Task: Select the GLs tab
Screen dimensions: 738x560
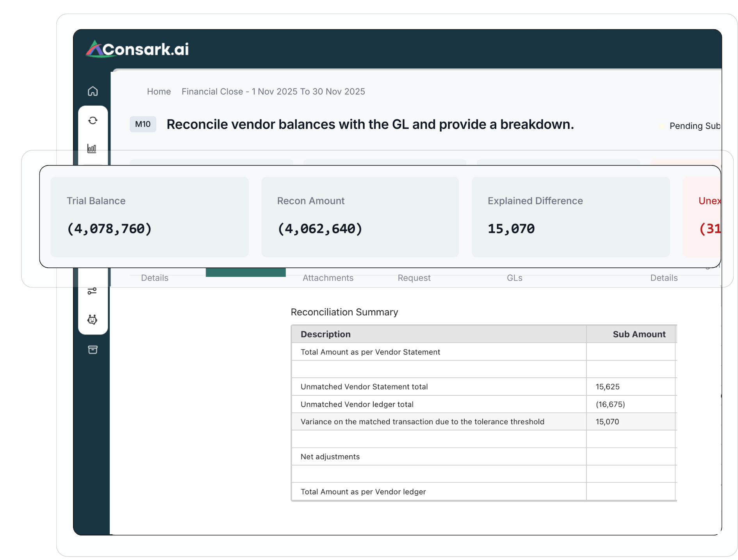Action: (x=514, y=278)
